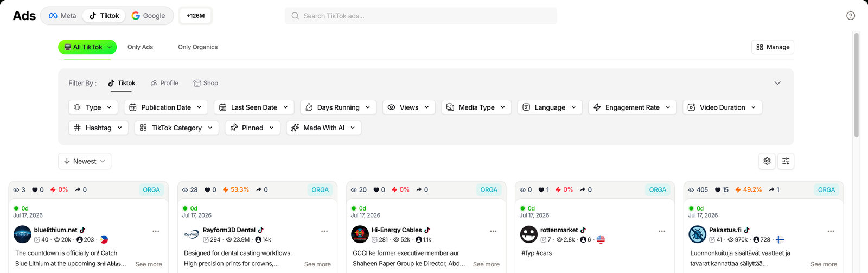Open the Engagement Rate filter dropdown
The image size is (868, 273).
point(633,107)
